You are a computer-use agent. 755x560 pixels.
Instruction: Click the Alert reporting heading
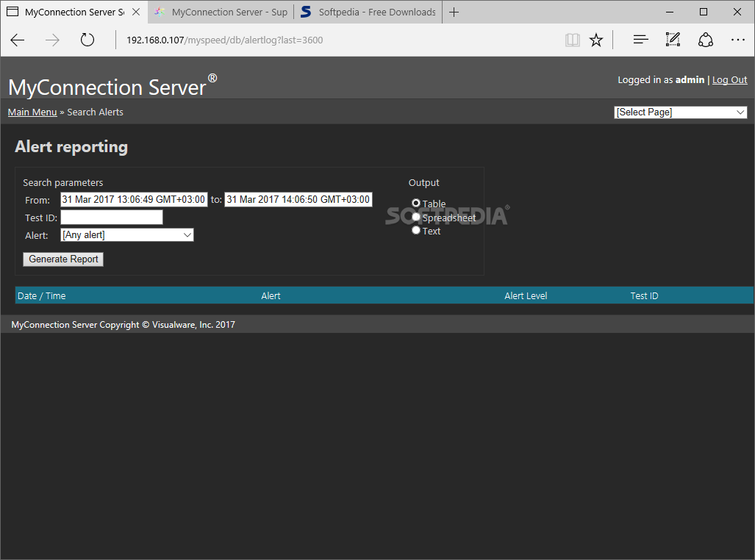pos(71,147)
